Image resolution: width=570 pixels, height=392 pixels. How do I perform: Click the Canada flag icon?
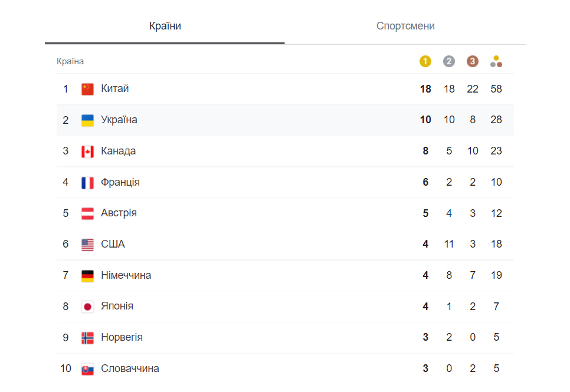[x=87, y=151]
